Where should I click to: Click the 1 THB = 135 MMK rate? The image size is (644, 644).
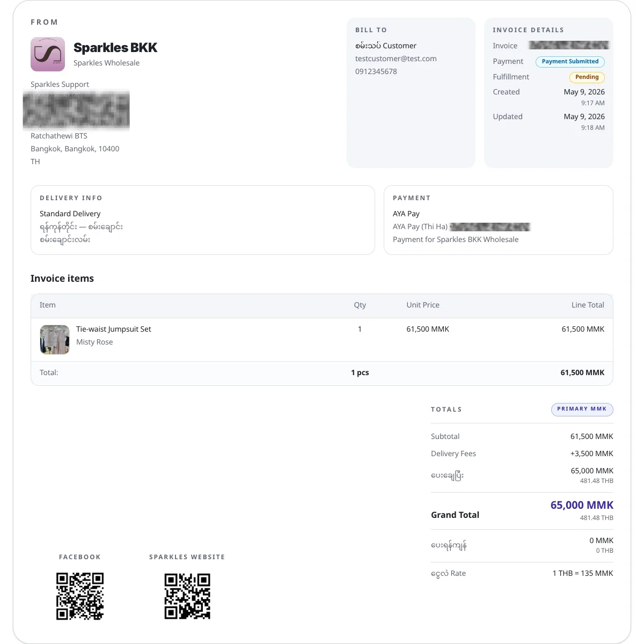pos(583,573)
